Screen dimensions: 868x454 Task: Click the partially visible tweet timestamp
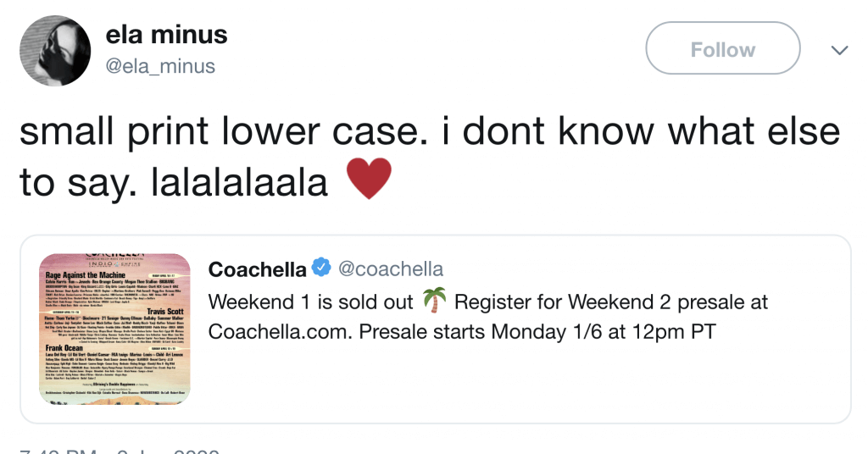(119, 449)
